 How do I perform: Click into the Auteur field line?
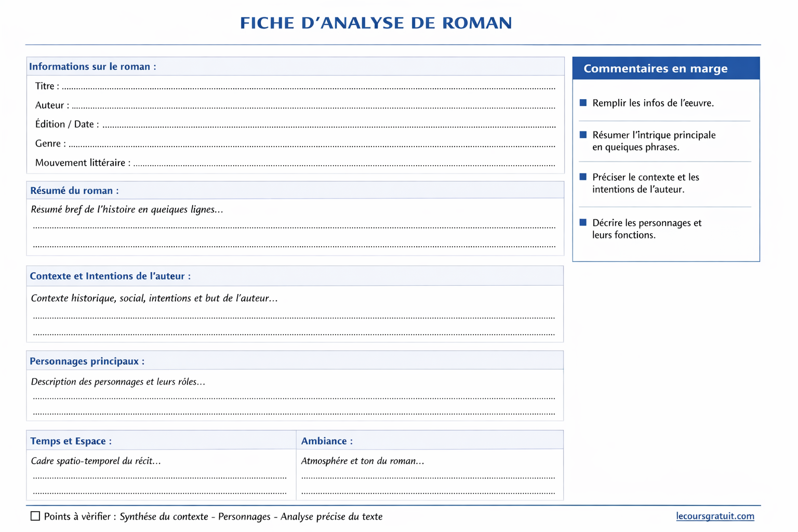[313, 106]
